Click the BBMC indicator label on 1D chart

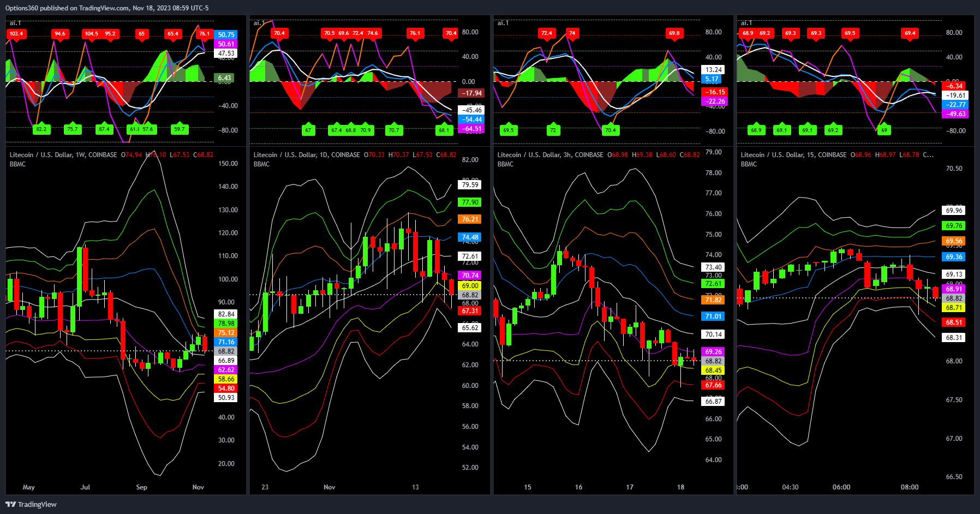(261, 164)
